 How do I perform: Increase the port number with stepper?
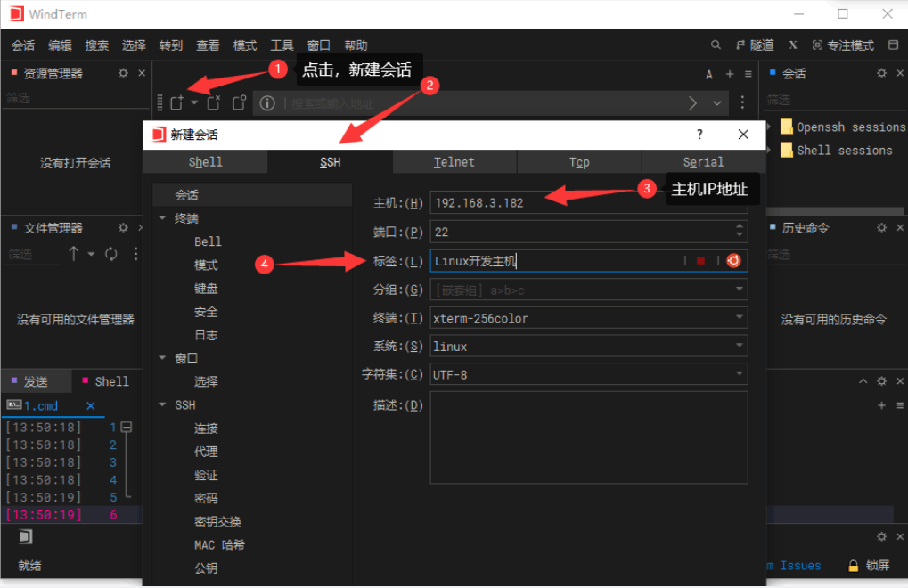click(x=740, y=226)
